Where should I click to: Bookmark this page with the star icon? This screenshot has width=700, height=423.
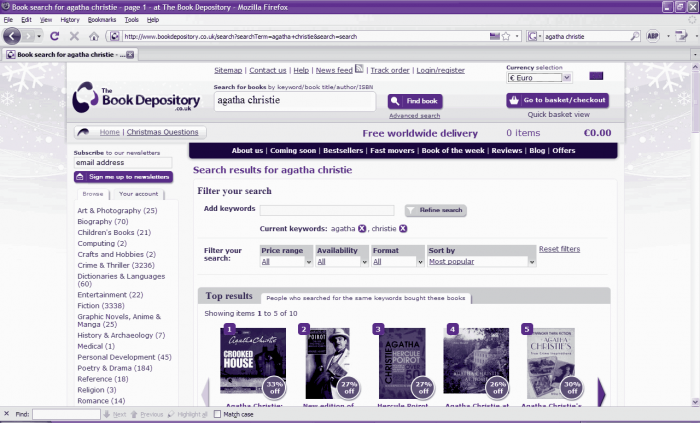pyautogui.click(x=506, y=36)
